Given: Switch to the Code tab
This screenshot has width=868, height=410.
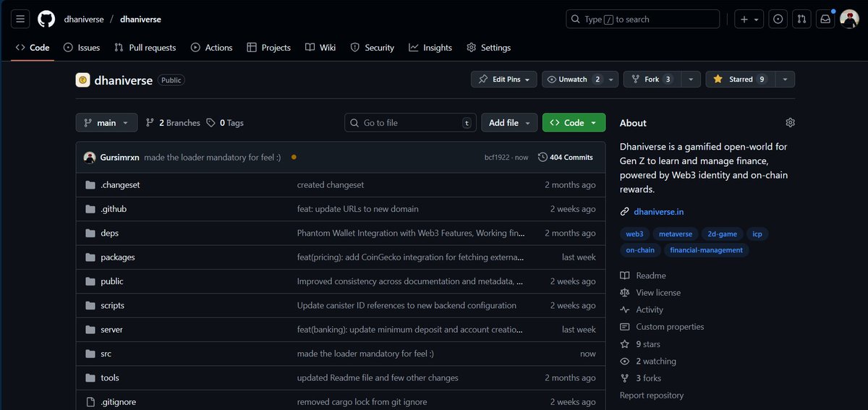Looking at the screenshot, I should pos(33,48).
